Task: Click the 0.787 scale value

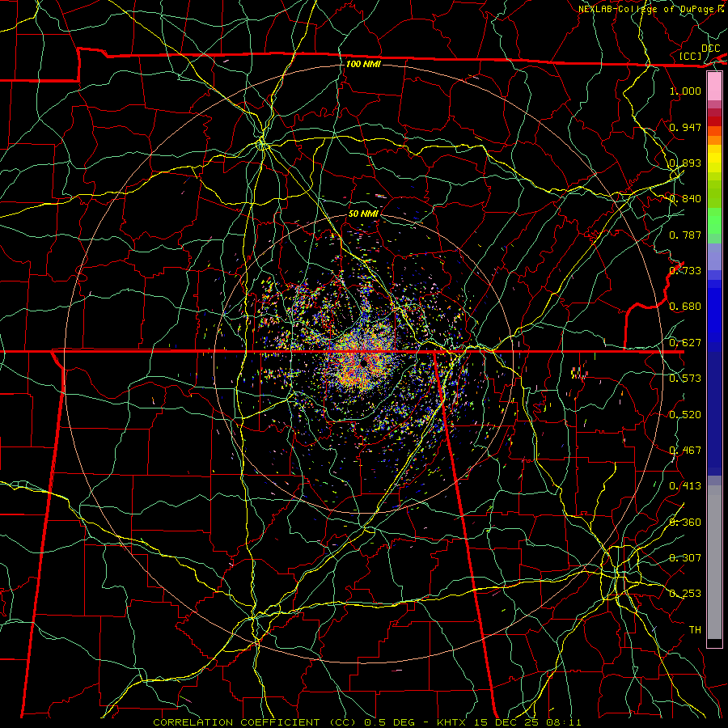Action: click(685, 235)
